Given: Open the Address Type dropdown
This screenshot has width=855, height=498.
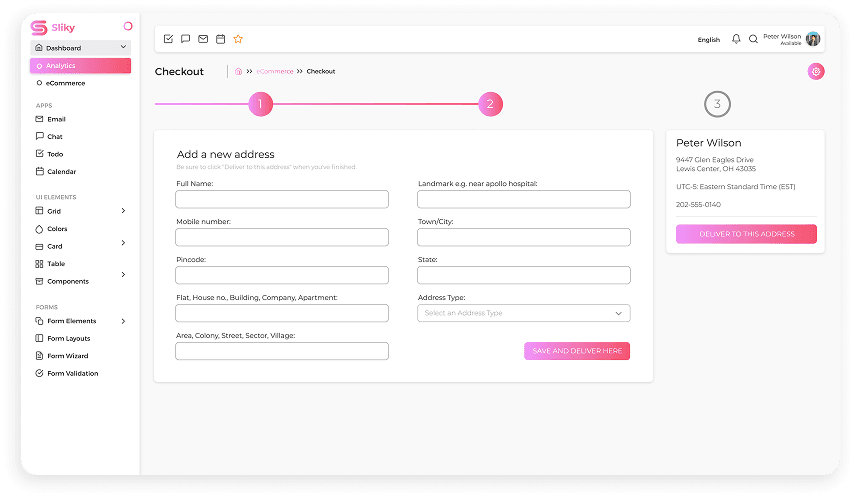Looking at the screenshot, I should (x=523, y=313).
